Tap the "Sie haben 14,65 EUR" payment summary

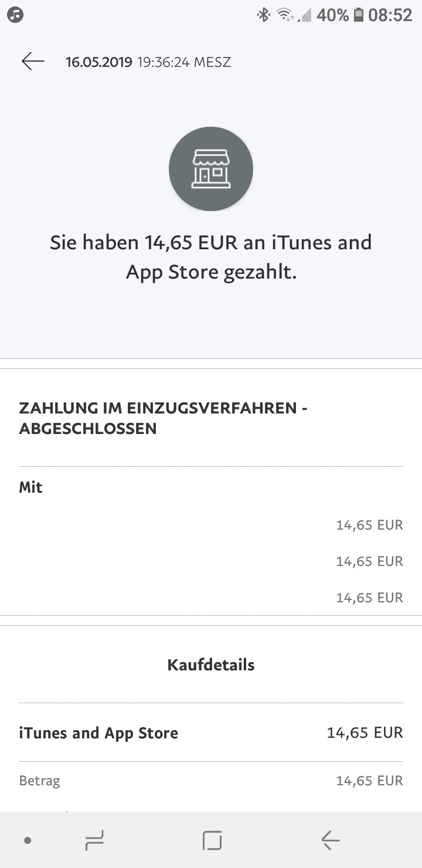[x=211, y=257]
